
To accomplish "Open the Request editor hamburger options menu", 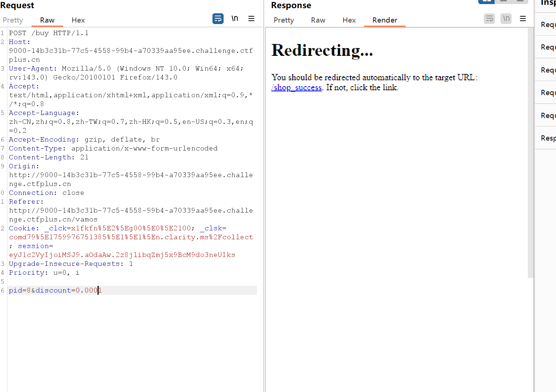I will click(x=251, y=18).
